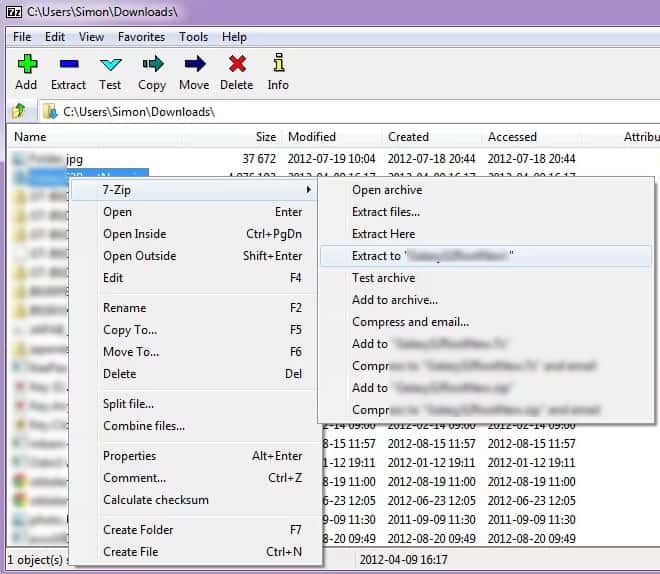Choose Extract files... in submenu
This screenshot has width=660, height=574.
click(x=486, y=212)
